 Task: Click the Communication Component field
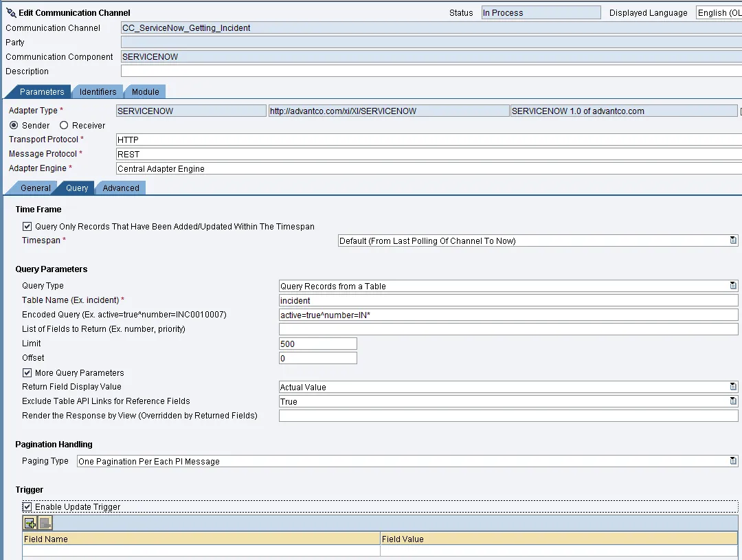431,57
